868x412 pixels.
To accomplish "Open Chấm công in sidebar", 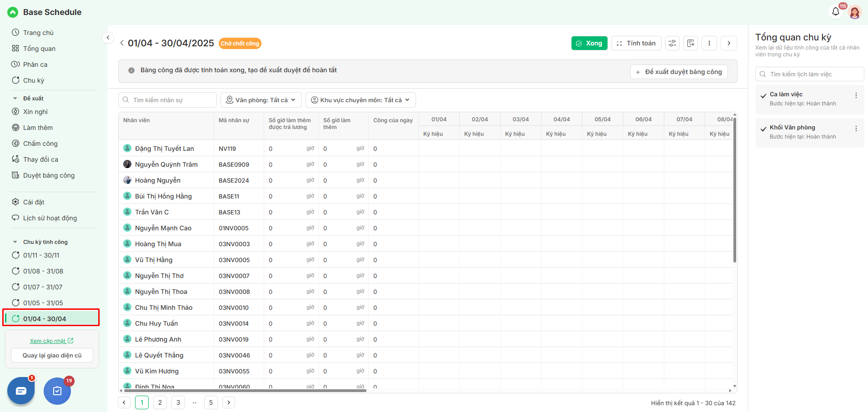I will (x=40, y=144).
